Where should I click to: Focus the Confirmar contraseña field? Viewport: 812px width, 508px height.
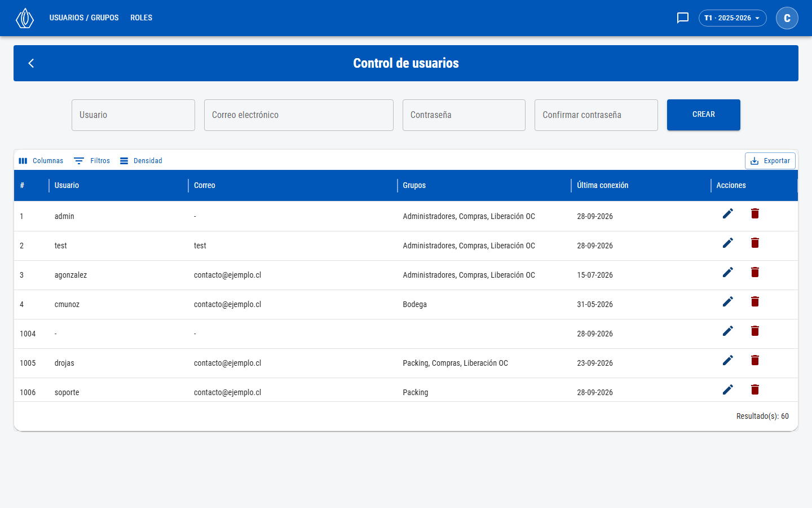point(596,115)
